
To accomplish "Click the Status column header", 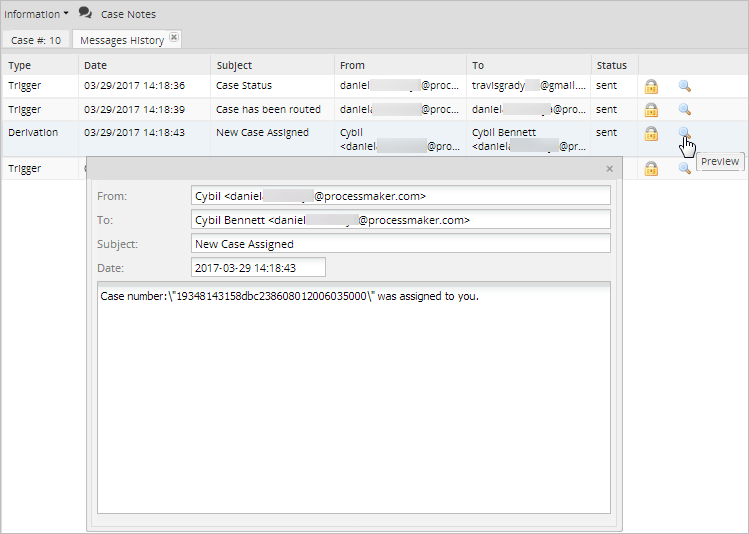I will pyautogui.click(x=612, y=65).
